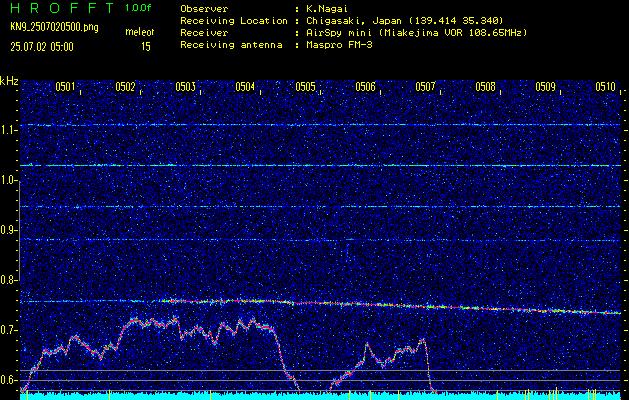The image size is (629, 400).
Task: Click the 1.1 kHz axis label
Action: tap(8, 131)
